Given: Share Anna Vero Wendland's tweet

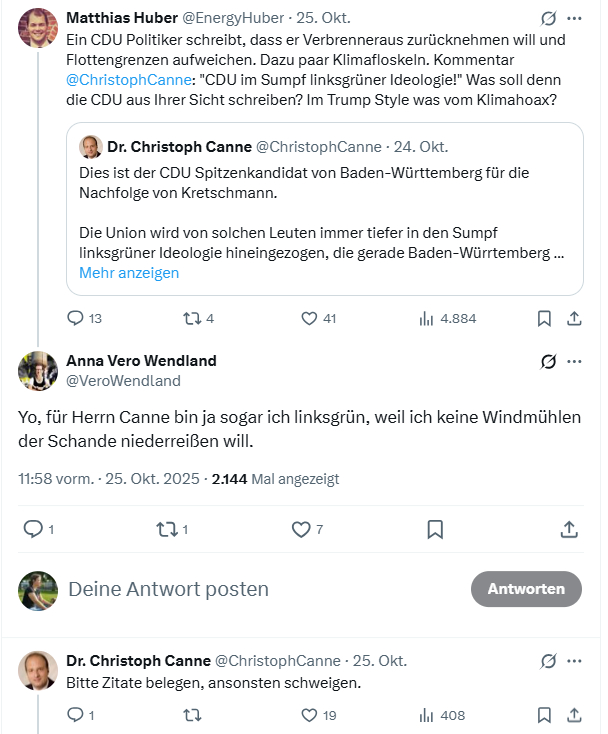Looking at the screenshot, I should [569, 529].
